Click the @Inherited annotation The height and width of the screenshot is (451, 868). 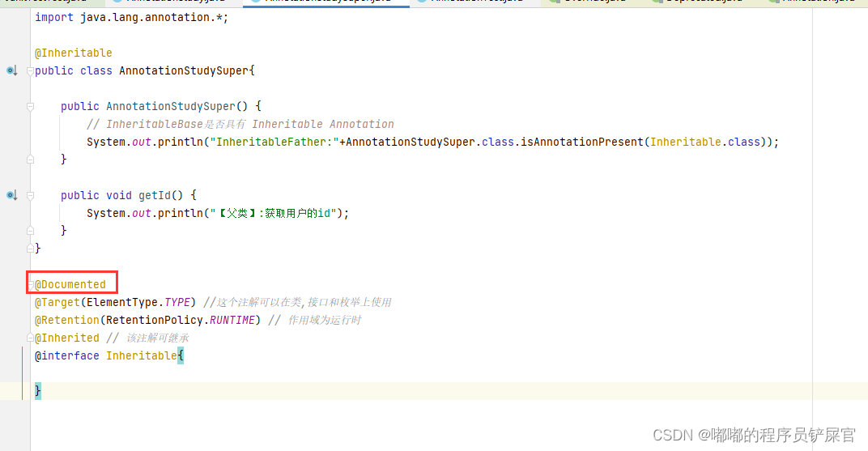(x=67, y=338)
